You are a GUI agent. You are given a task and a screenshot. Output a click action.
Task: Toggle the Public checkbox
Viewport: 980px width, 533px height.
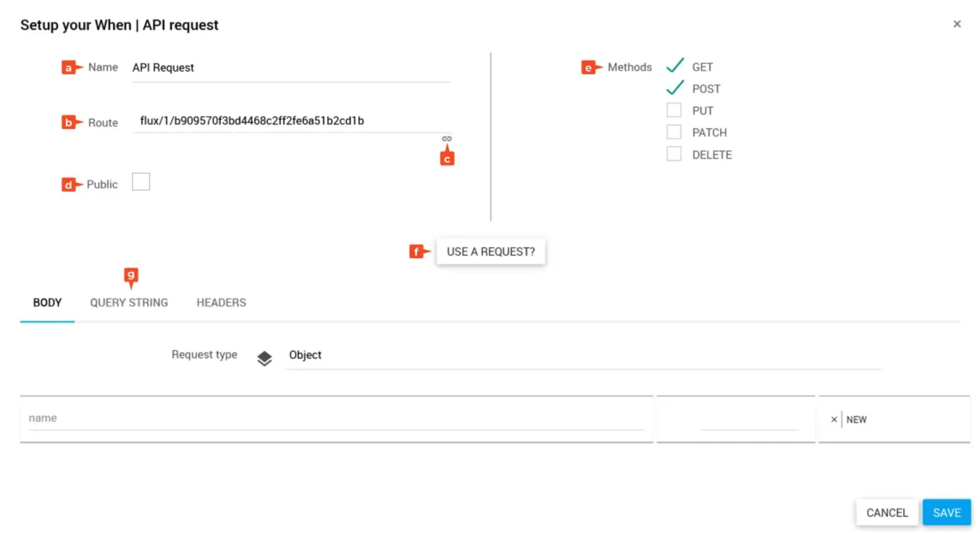[141, 182]
